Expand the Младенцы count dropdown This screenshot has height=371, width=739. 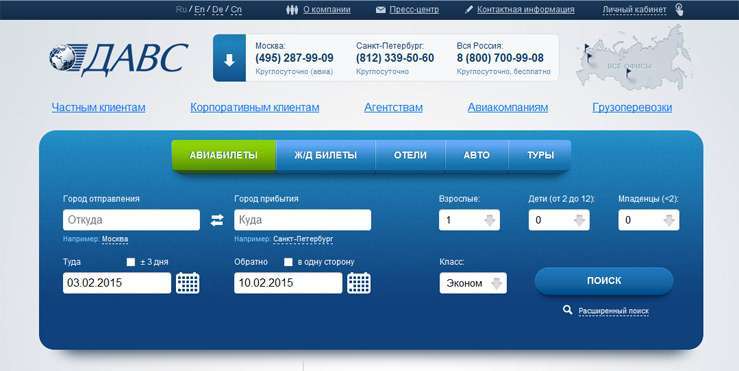point(649,220)
